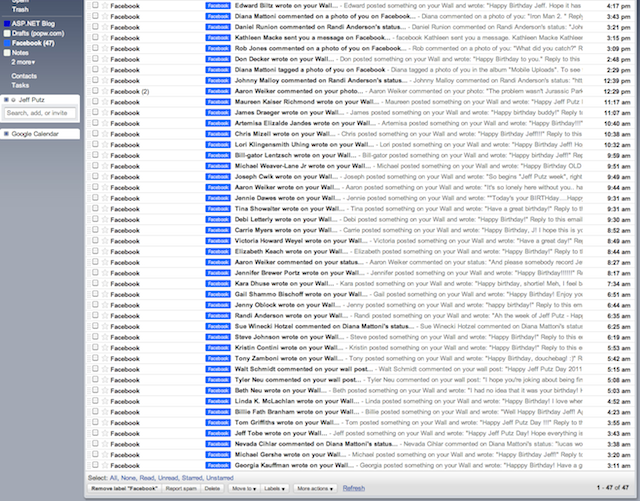The image size is (640, 501).
Task: Click the Refresh link
Action: click(x=354, y=488)
